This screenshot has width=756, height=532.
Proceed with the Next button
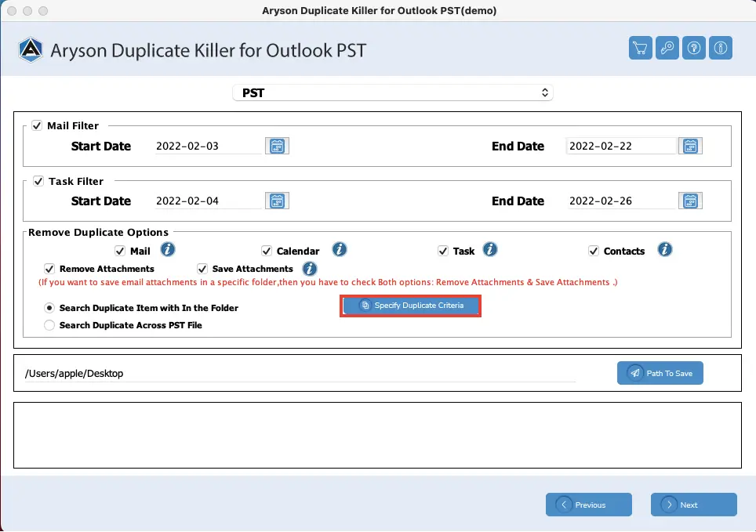694,505
